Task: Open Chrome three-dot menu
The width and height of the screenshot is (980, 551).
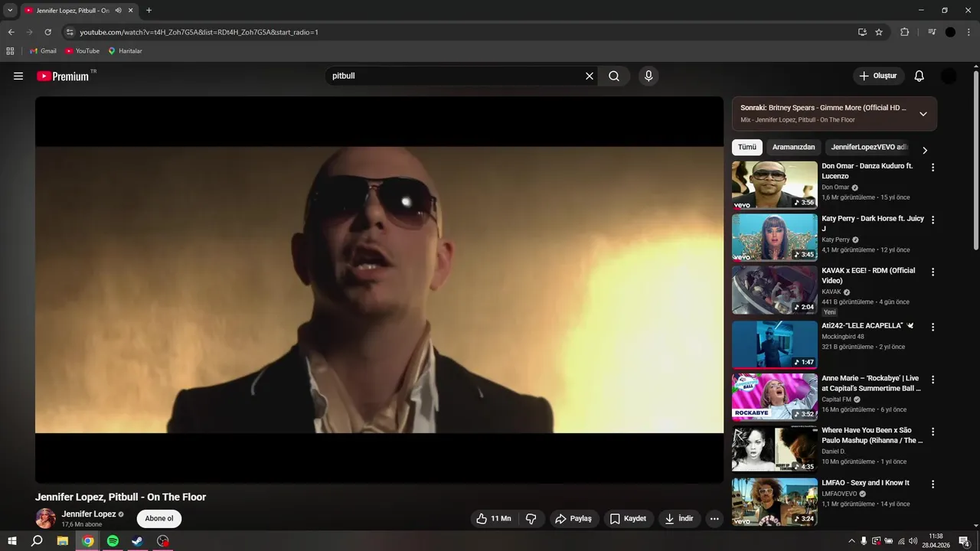Action: (969, 32)
